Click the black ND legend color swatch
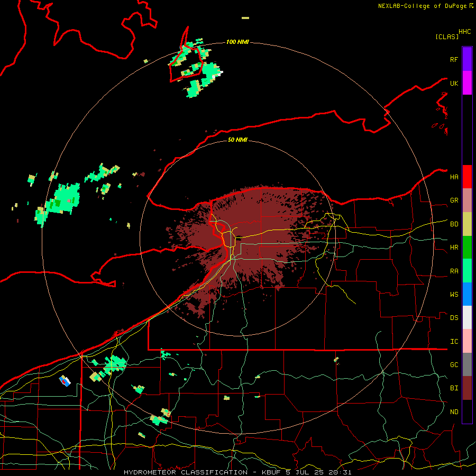This screenshot has height=476, width=476. [467, 411]
